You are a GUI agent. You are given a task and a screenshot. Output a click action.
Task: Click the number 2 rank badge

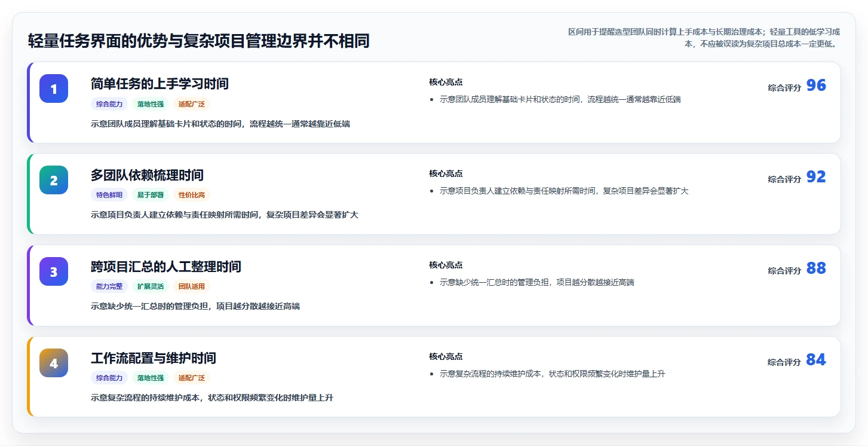(54, 180)
